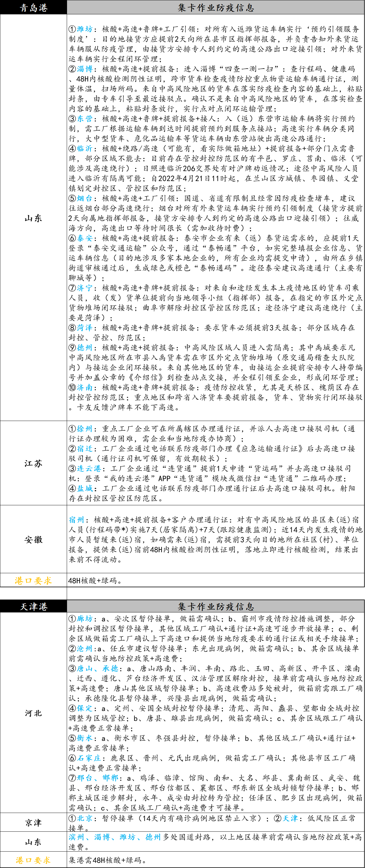Click the 河北 row label
This screenshot has width=365, height=868.
(33, 713)
